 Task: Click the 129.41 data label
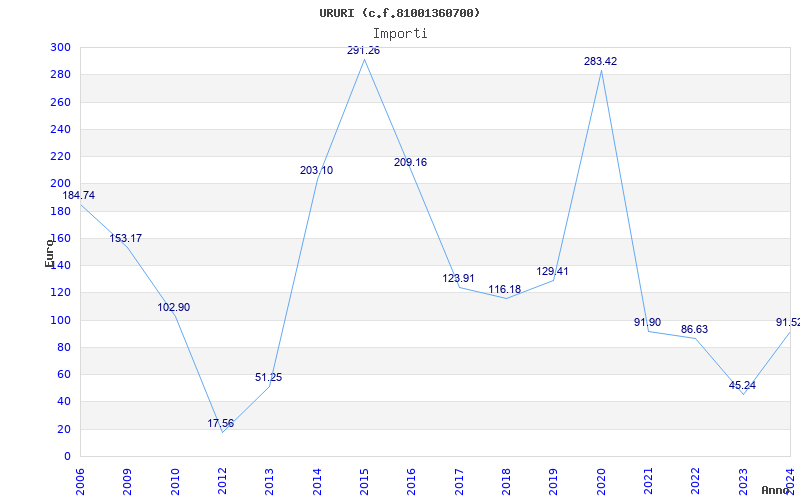[552, 271]
